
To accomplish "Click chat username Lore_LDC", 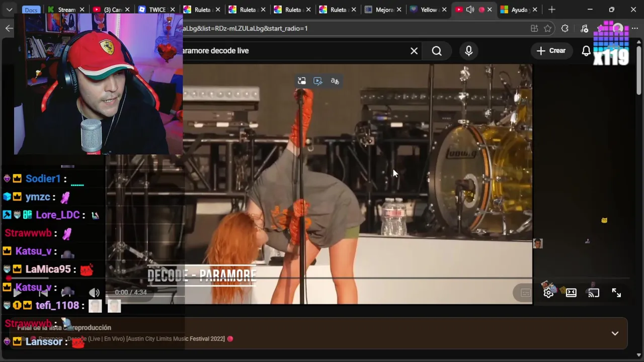I will click(57, 215).
